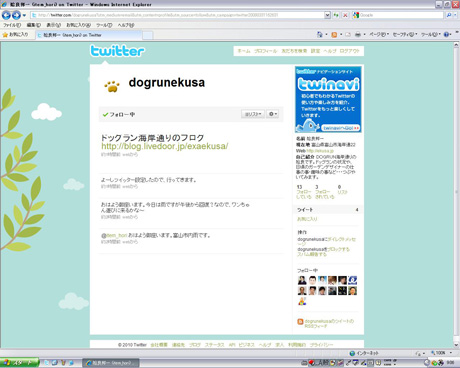Click the colorful cartoon figure following avatar
This screenshot has height=368, width=460.
(302, 301)
